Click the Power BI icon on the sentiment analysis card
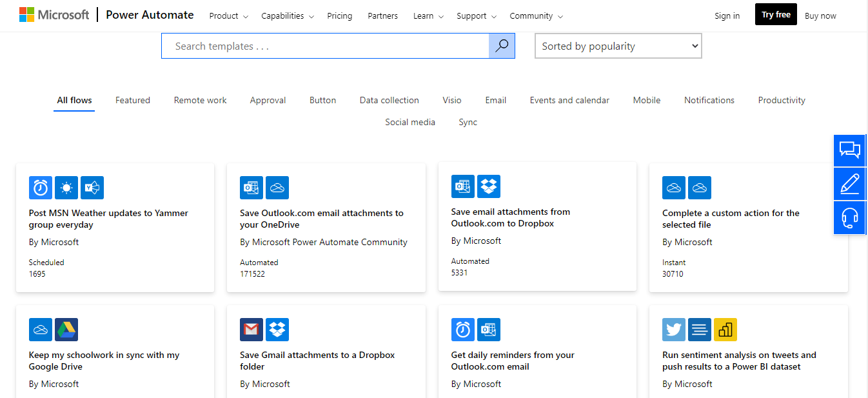The height and width of the screenshot is (398, 868). 725,329
